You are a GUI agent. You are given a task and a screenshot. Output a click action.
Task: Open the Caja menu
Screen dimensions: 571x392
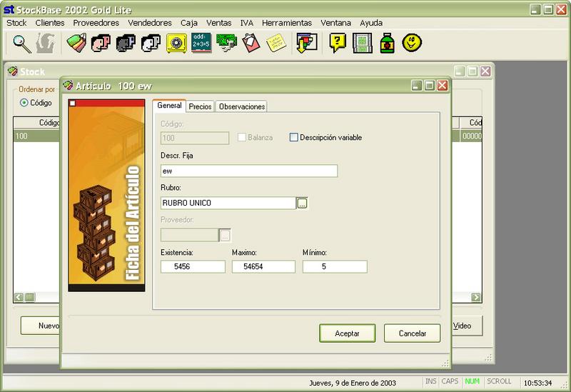pos(189,23)
